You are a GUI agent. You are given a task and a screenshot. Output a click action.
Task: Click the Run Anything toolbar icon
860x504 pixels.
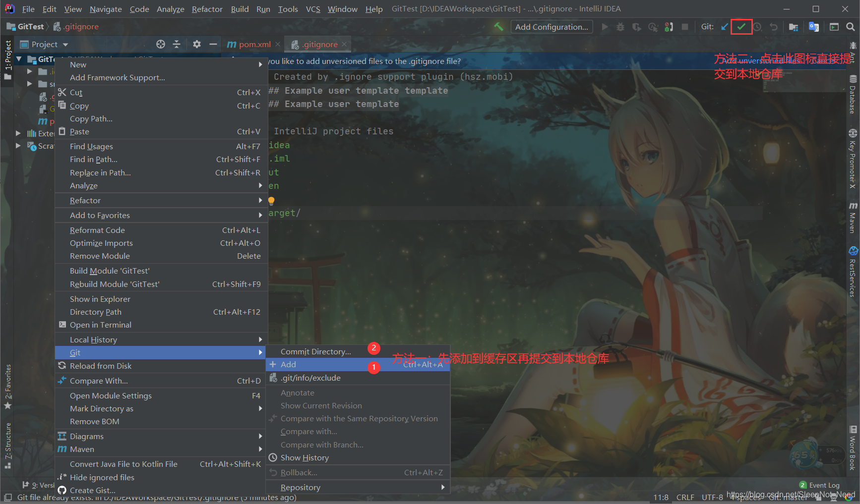click(834, 27)
